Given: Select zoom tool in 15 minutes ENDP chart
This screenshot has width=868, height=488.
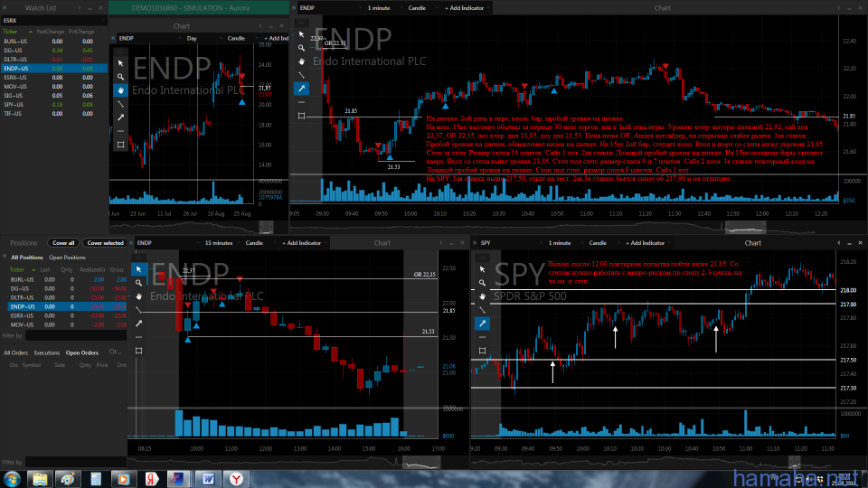Looking at the screenshot, I should (x=138, y=283).
